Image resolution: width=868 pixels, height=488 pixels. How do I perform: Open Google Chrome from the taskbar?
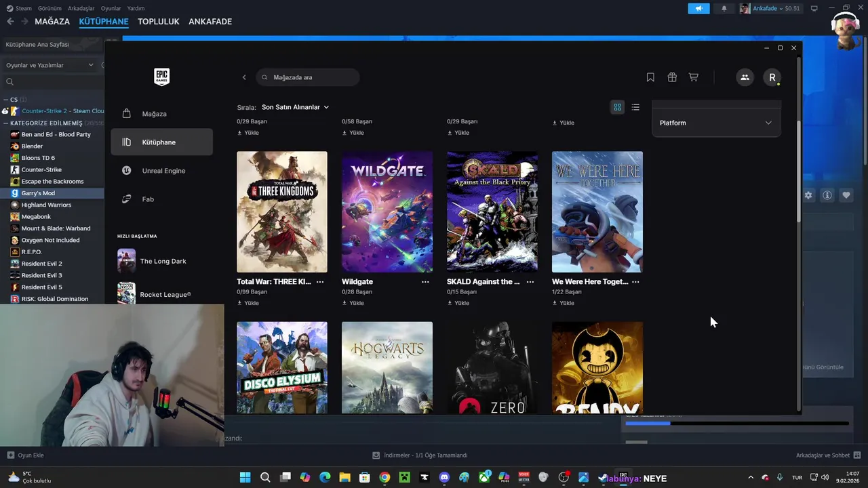[384, 477]
